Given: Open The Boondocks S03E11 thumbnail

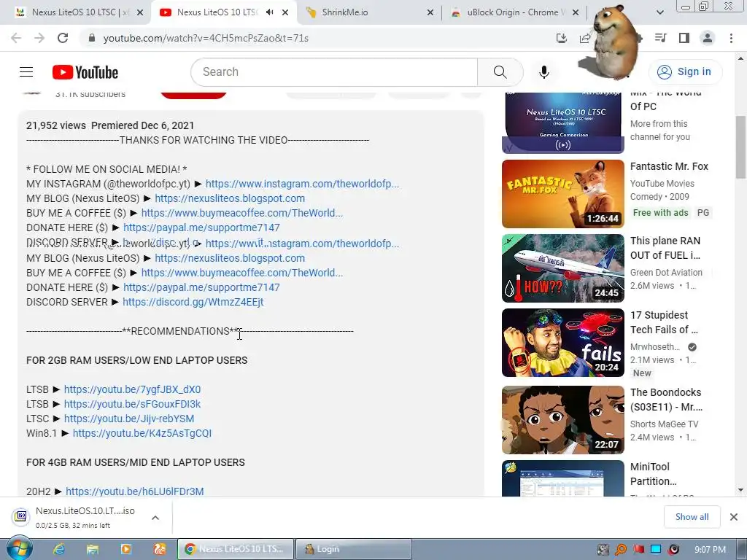Looking at the screenshot, I should (562, 420).
